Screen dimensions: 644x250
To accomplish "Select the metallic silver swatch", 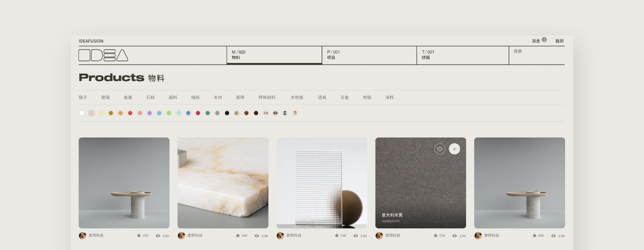I will pos(285,113).
